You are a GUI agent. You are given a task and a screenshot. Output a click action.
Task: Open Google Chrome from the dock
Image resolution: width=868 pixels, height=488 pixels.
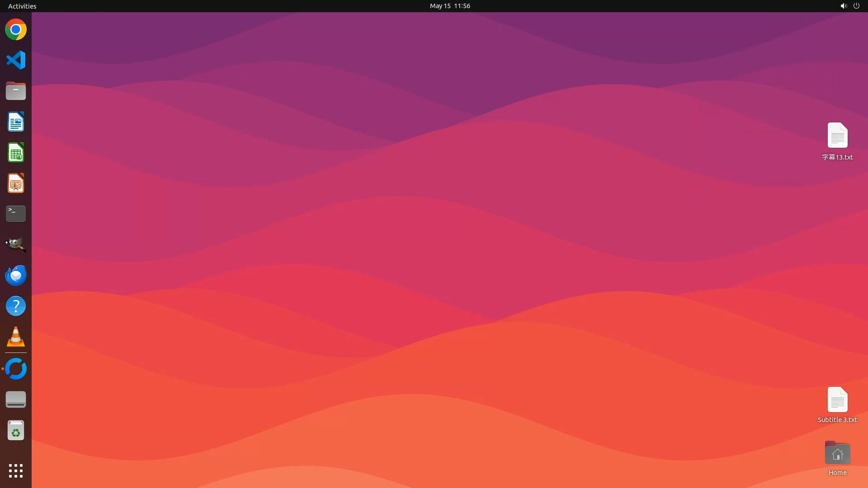[16, 30]
